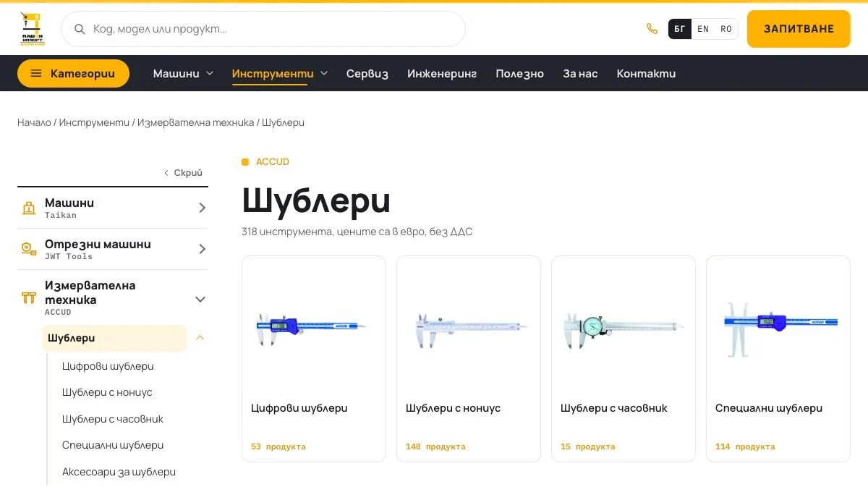868x487 pixels.
Task: Open Инженеринг in the navigation bar
Action: tap(442, 73)
